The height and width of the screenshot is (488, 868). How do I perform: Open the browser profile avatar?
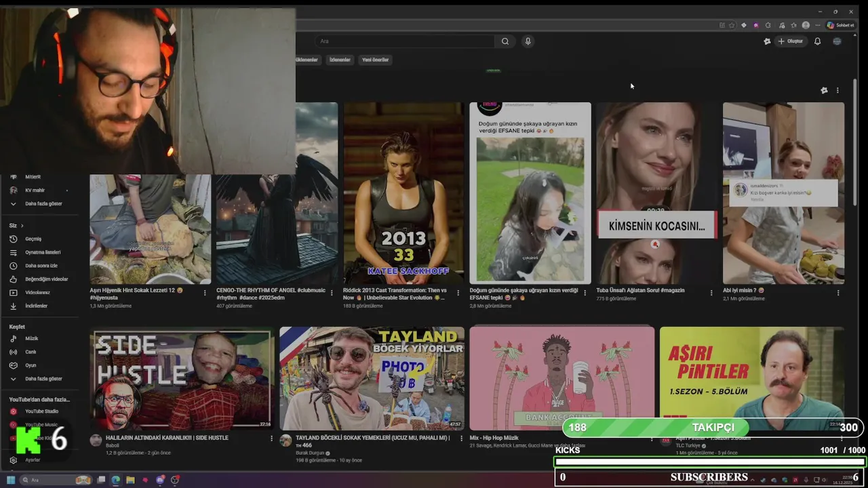806,25
